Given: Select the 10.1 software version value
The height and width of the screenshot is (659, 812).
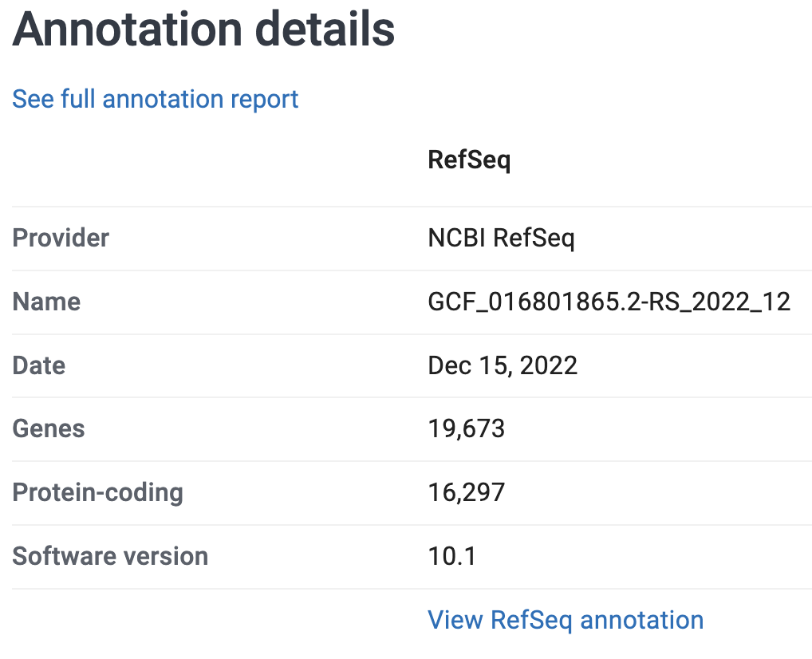Looking at the screenshot, I should click(x=452, y=556).
